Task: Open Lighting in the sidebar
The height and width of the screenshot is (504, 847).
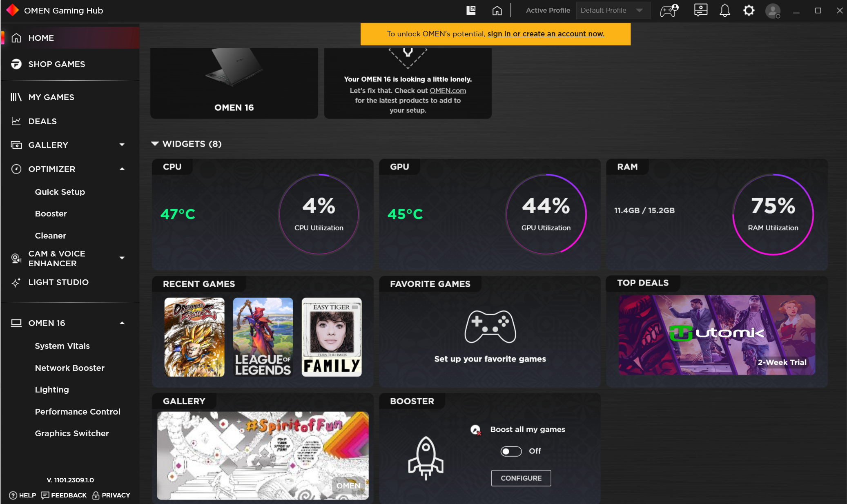Action: [52, 390]
